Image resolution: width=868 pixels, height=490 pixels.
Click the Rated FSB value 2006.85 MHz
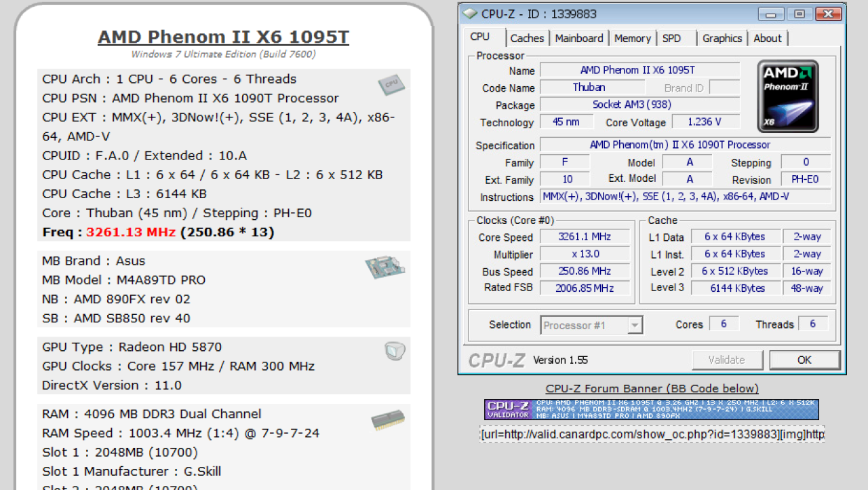(x=585, y=288)
